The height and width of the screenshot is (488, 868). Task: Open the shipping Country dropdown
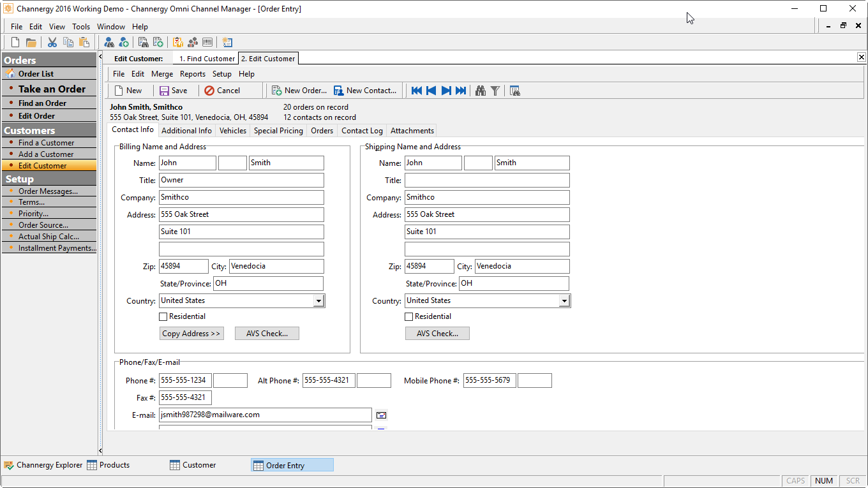[x=564, y=301]
